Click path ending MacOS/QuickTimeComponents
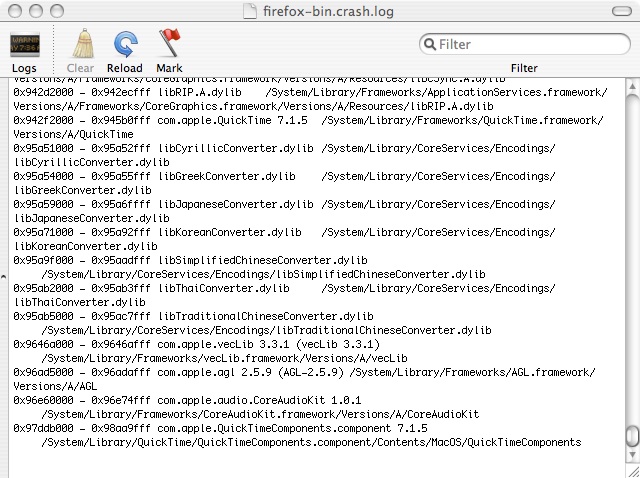This screenshot has width=640, height=478. tap(311, 442)
